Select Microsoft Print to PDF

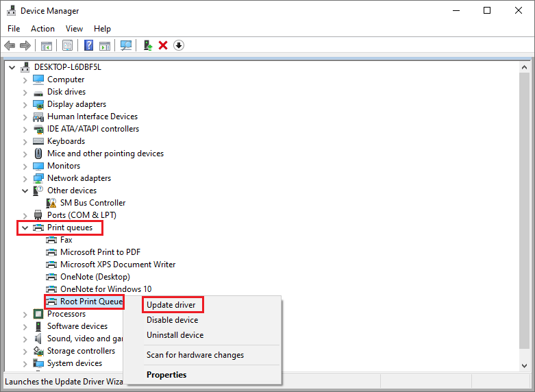100,252
